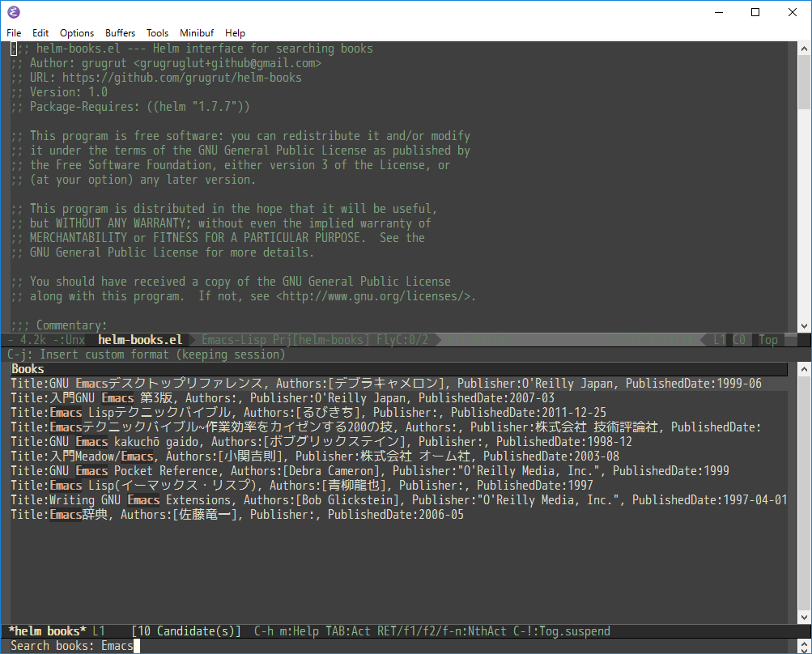Select the GNU Emacs Pocket Reference candidate
Screen dimensions: 812x654
370,471
